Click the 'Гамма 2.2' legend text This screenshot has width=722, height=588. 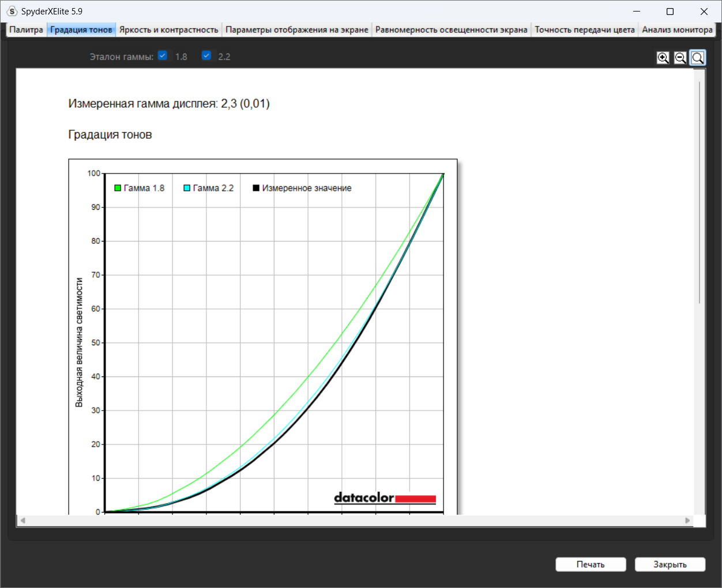[x=213, y=188]
